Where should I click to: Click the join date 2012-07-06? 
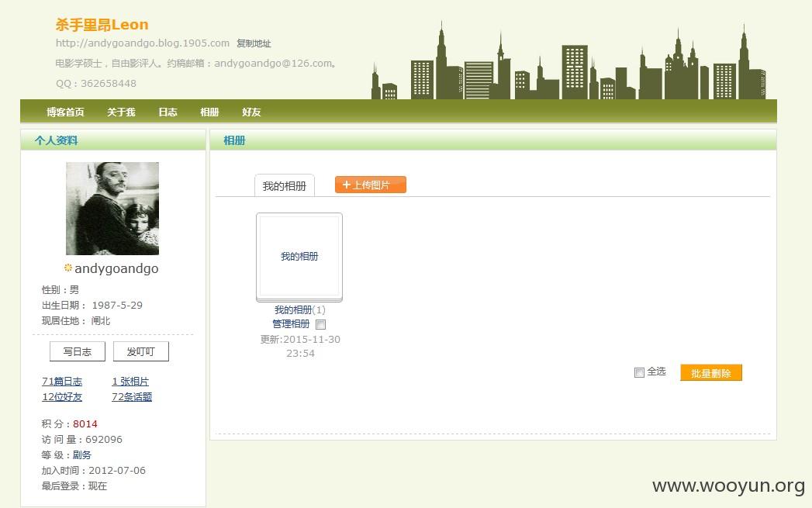click(x=117, y=470)
